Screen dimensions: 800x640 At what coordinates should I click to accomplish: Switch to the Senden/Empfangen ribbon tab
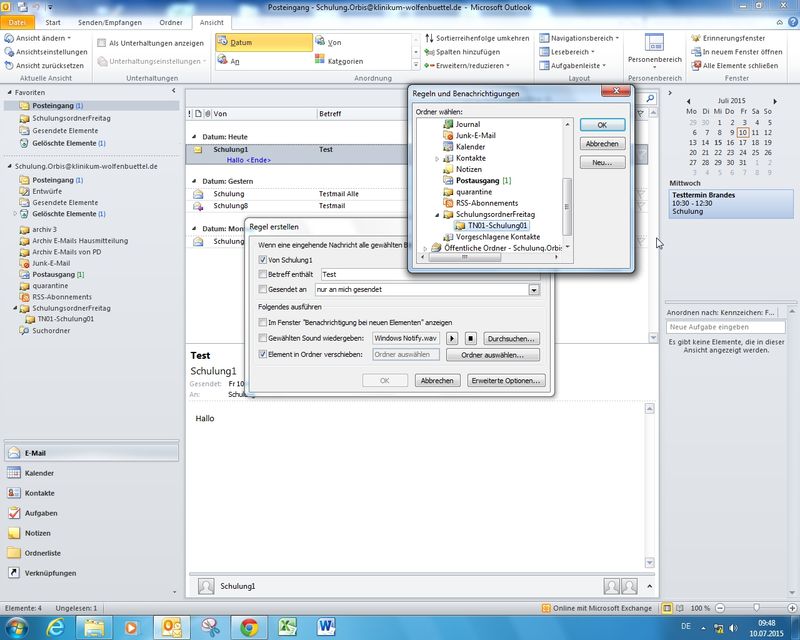[x=110, y=21]
